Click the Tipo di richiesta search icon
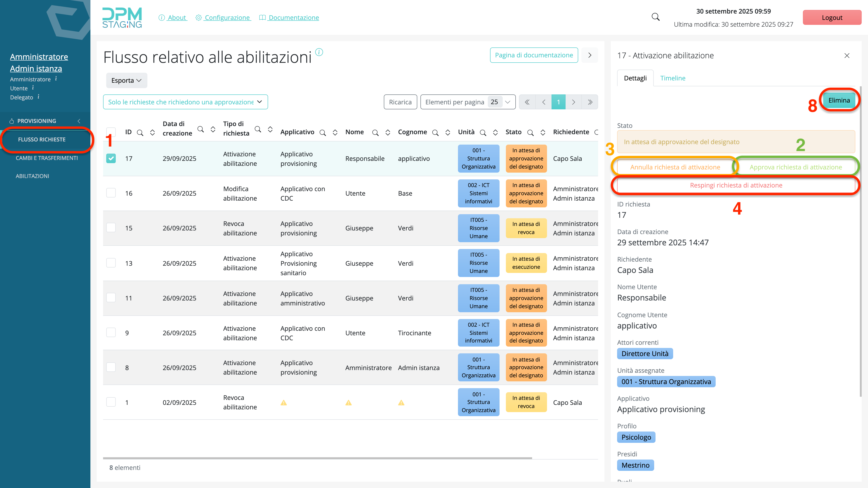The height and width of the screenshot is (488, 868). (x=258, y=129)
